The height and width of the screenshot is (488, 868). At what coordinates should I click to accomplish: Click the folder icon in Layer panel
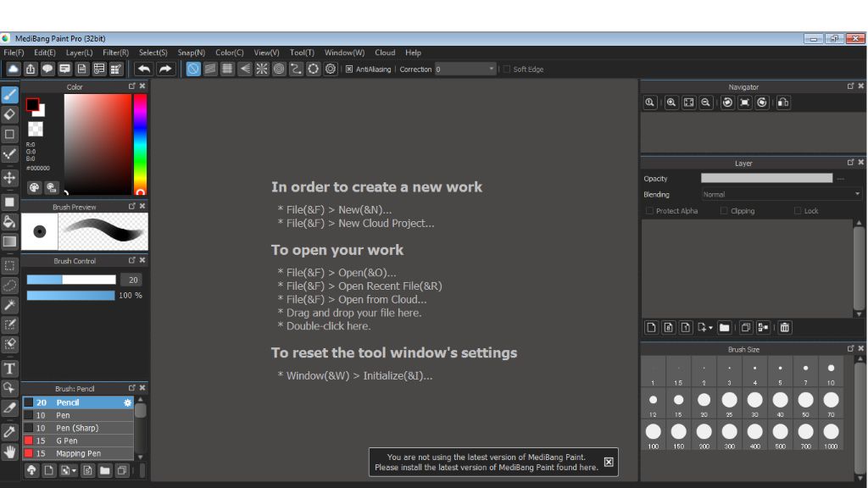pos(724,328)
